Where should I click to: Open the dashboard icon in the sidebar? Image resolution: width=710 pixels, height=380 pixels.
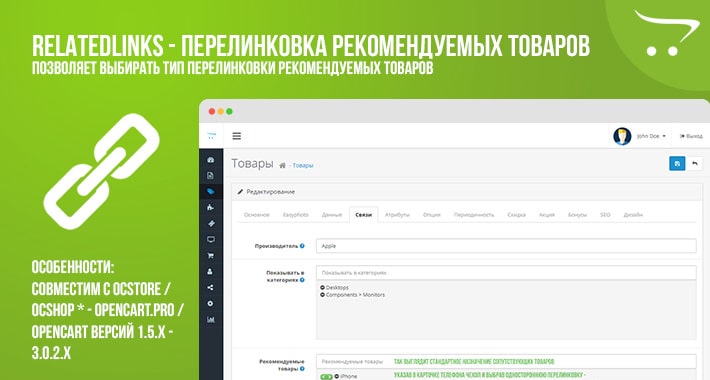coord(211,160)
